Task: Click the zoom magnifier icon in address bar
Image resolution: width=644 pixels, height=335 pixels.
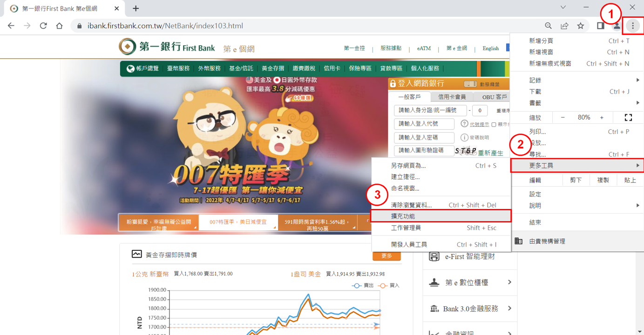Action: tap(549, 26)
